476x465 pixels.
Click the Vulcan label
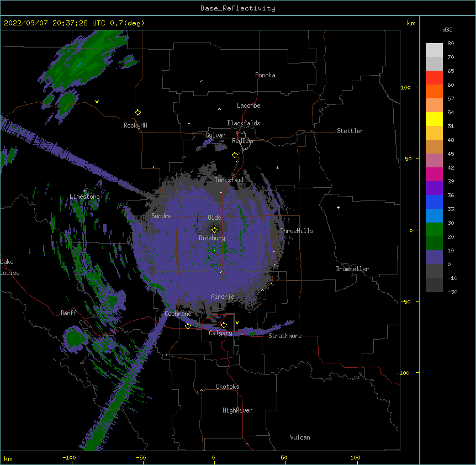click(300, 437)
